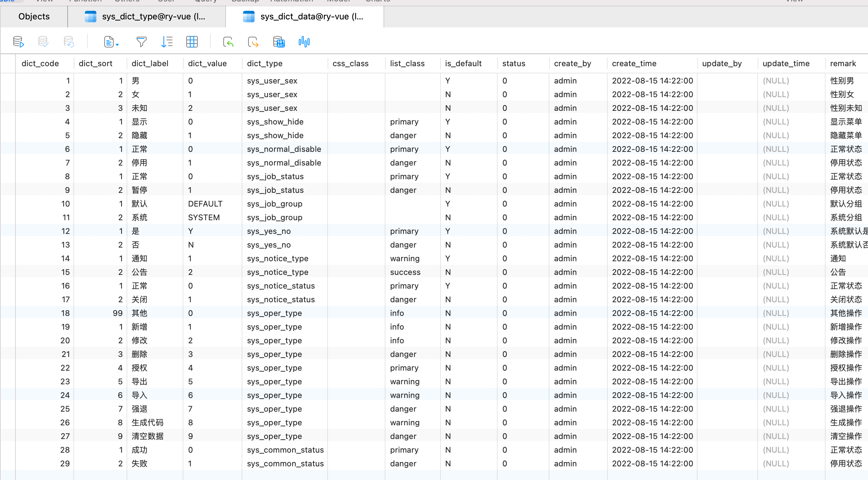Select the dict_label cell '授权'
Viewport: 868px width, 480px height.
click(155, 368)
